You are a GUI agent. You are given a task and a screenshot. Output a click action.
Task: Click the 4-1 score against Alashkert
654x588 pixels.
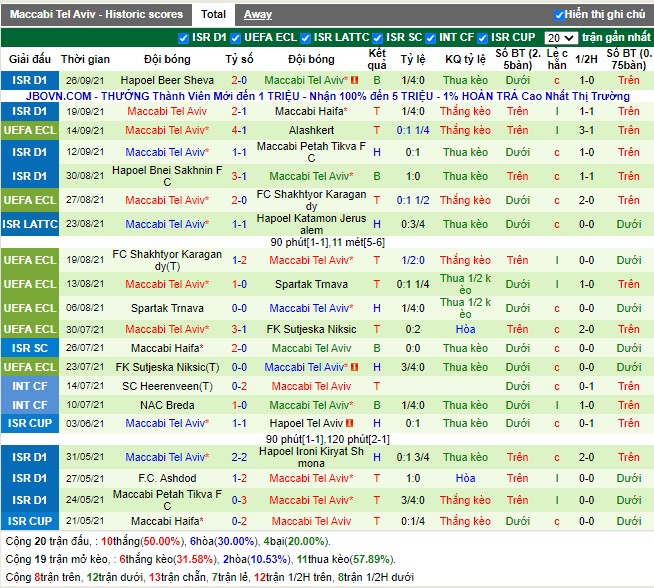pos(239,131)
